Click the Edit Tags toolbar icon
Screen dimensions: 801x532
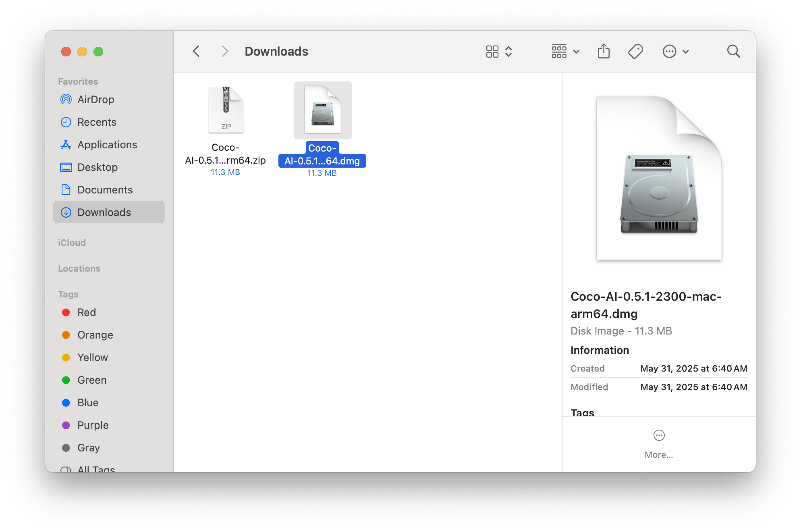point(635,52)
